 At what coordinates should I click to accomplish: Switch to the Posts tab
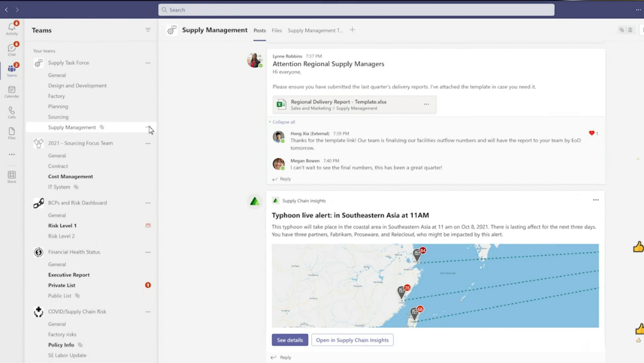260,30
